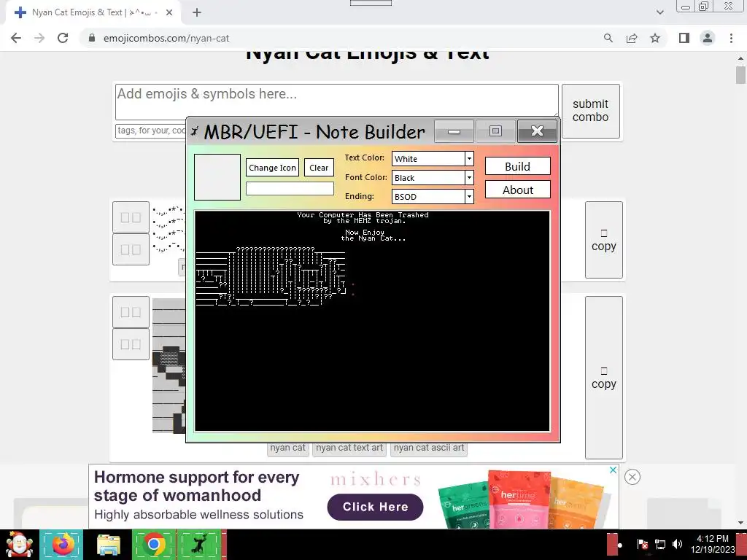Click the page vertical scrollbar thumb
The height and width of the screenshot is (560, 747).
[x=740, y=75]
